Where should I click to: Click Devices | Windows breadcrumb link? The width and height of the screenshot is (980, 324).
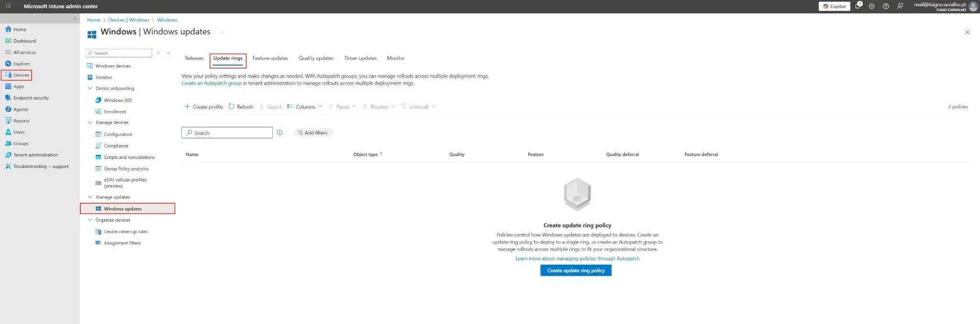point(129,20)
